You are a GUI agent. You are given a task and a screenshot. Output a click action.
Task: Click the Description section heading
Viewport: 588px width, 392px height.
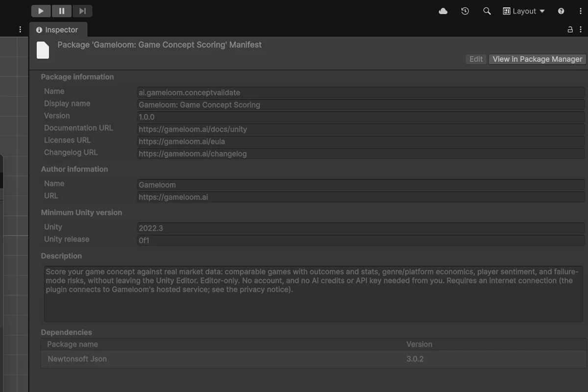(x=61, y=256)
